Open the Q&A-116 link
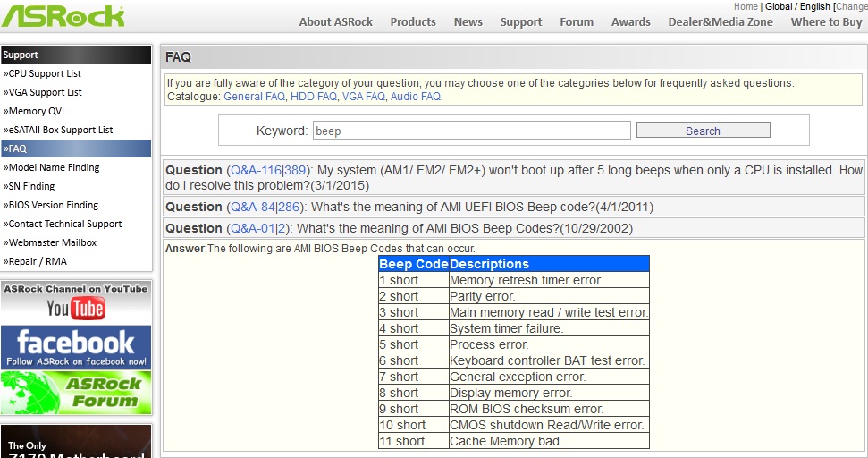The image size is (868, 458). point(256,171)
